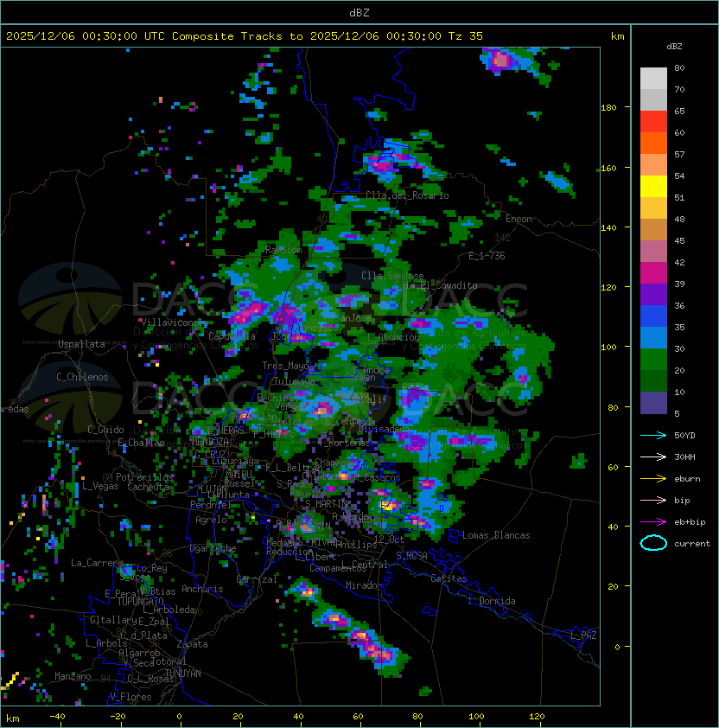Image resolution: width=719 pixels, height=728 pixels.
Task: Pick the red 60–65 dBZ swatch
Action: tap(653, 122)
